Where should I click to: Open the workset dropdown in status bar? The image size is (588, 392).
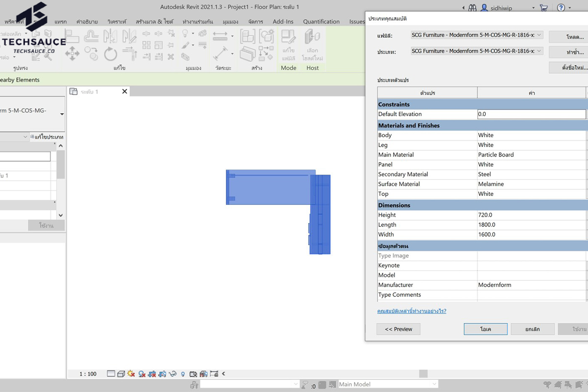tap(249, 384)
